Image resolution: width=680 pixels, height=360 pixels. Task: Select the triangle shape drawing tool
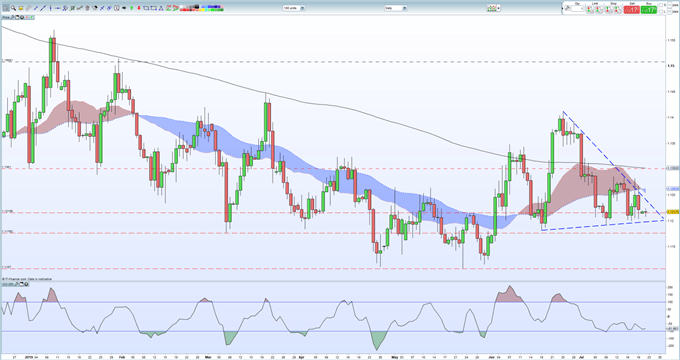[x=161, y=8]
